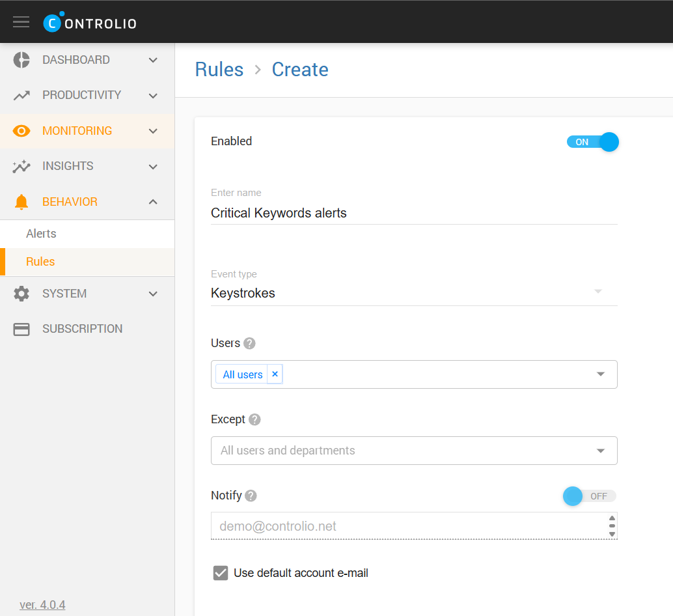The width and height of the screenshot is (673, 616).
Task: Click the System gear icon
Action: [21, 294]
